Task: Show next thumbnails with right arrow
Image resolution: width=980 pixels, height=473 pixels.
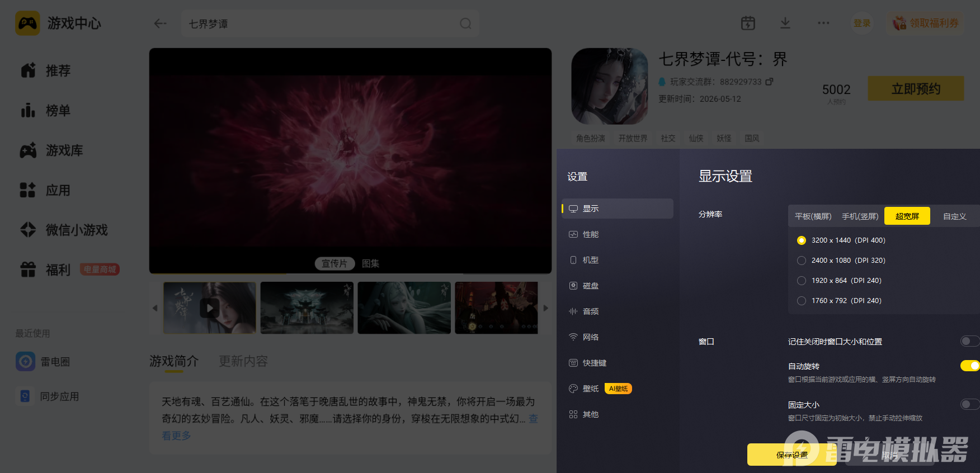Action: tap(546, 308)
